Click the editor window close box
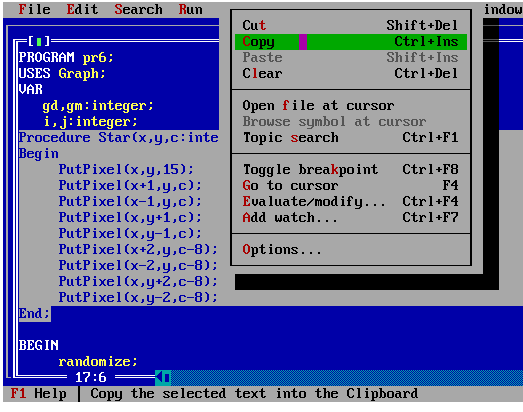Screen dimensions: 523x412 (x=39, y=41)
